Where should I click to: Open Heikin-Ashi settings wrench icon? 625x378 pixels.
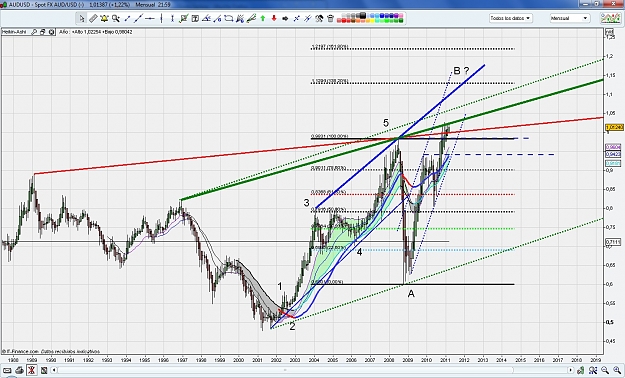tap(34, 32)
